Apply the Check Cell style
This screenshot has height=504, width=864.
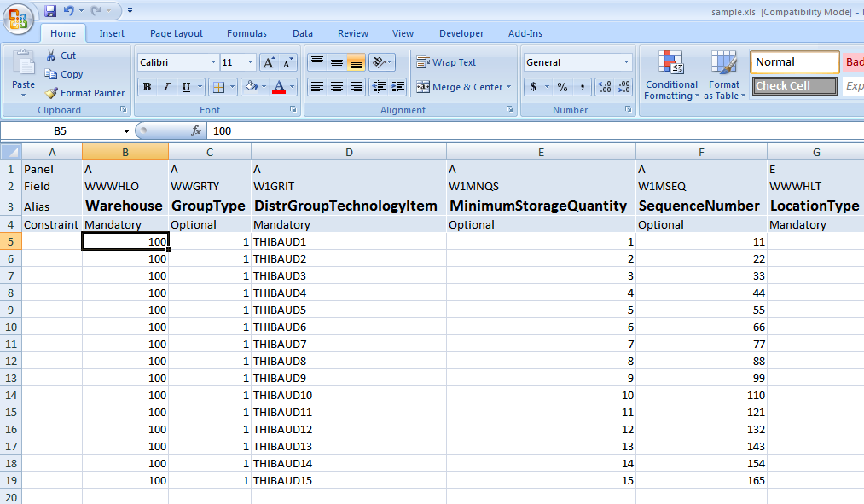point(794,86)
